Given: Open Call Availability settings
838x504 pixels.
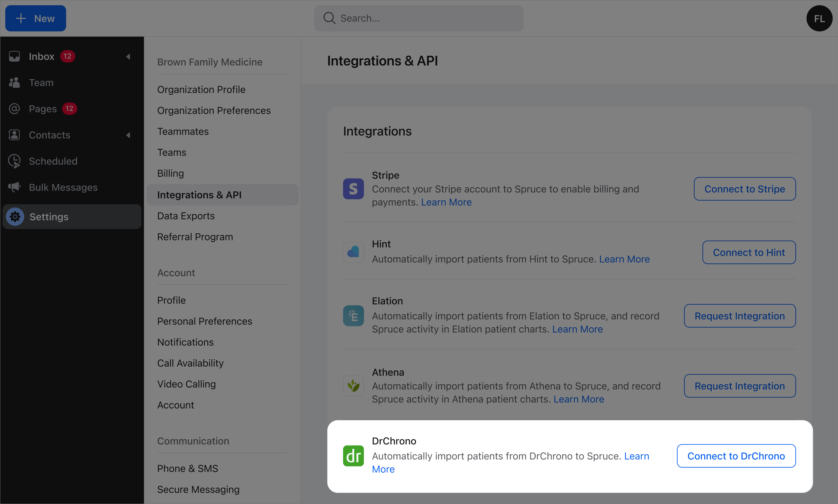Looking at the screenshot, I should [190, 363].
